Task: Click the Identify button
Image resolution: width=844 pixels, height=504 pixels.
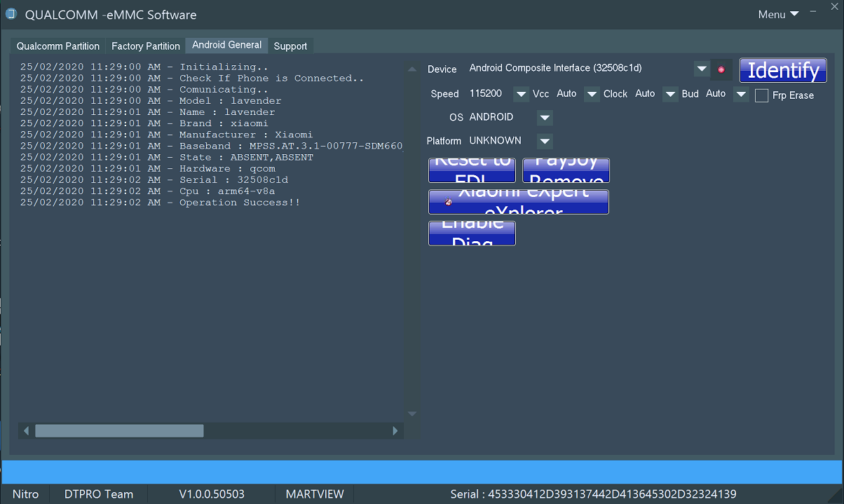Action: [x=783, y=70]
